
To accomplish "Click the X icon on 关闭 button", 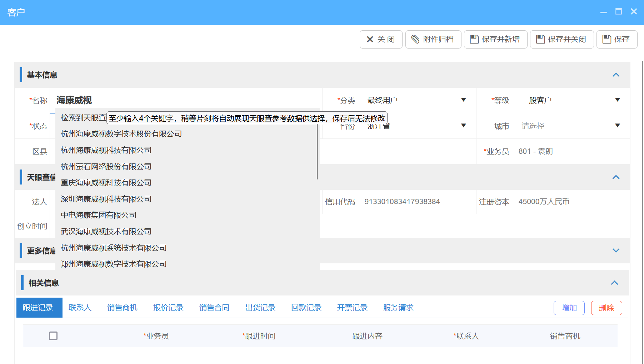I will pyautogui.click(x=370, y=39).
